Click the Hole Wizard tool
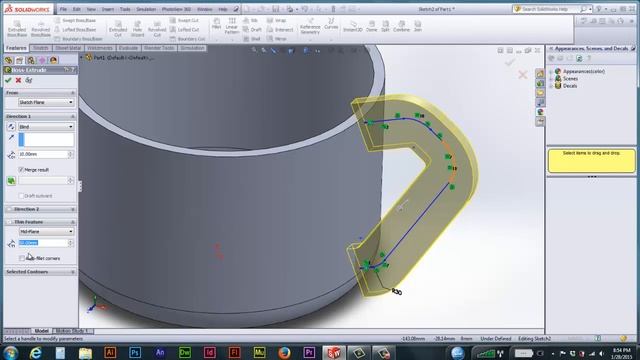Screen dimensions: 640x360 click(138, 29)
